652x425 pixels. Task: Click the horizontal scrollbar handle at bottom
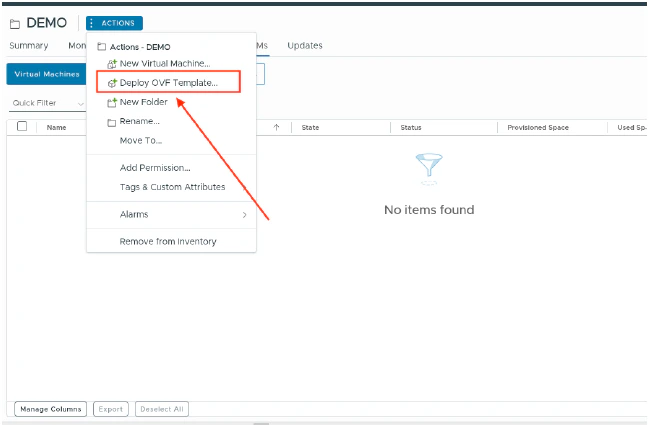pyautogui.click(x=261, y=423)
